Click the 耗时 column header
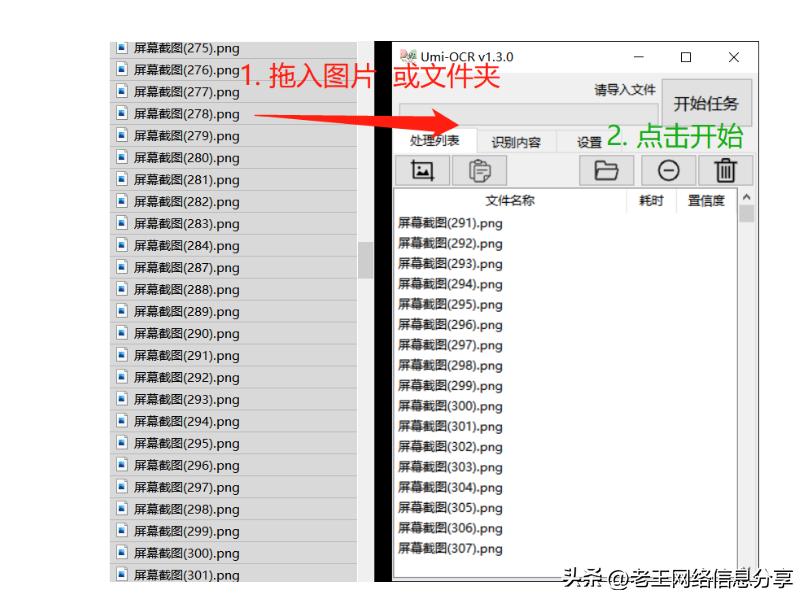The height and width of the screenshot is (606, 811). tap(650, 199)
